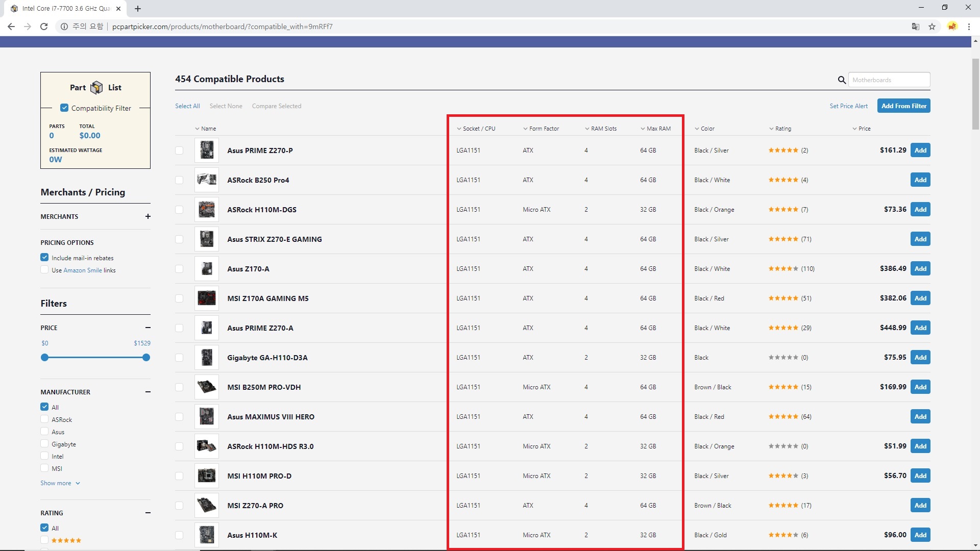The image size is (980, 551).
Task: Click the Part List box icon
Action: (96, 88)
